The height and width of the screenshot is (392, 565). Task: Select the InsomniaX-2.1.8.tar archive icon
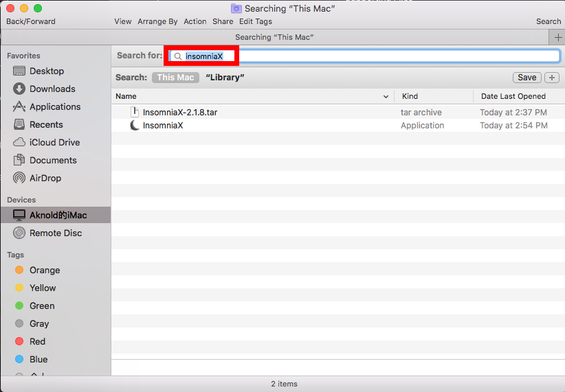point(135,112)
